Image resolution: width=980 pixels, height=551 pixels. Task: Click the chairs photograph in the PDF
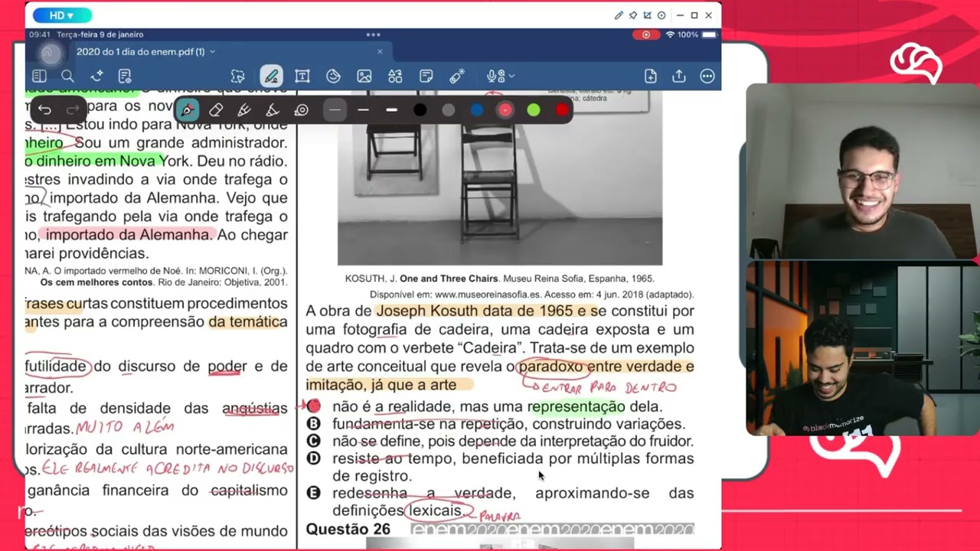tap(500, 178)
